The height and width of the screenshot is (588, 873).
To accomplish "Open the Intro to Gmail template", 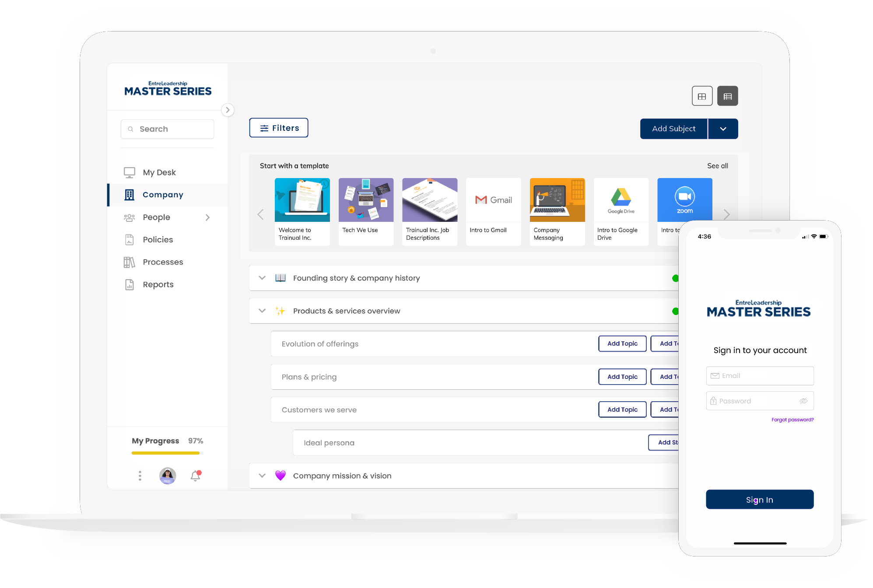I will pos(493,211).
